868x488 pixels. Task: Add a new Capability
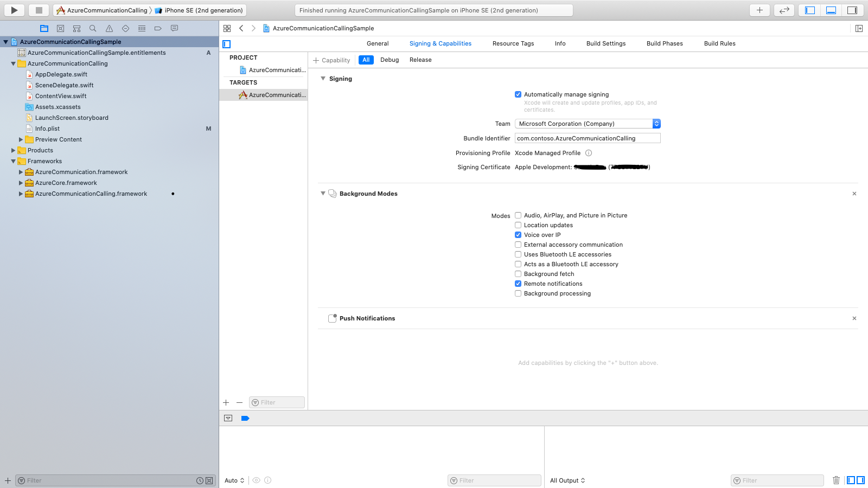tap(331, 60)
